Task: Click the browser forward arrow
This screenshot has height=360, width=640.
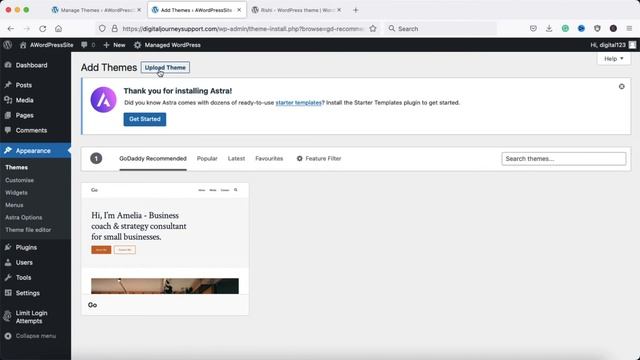Action: [27, 29]
